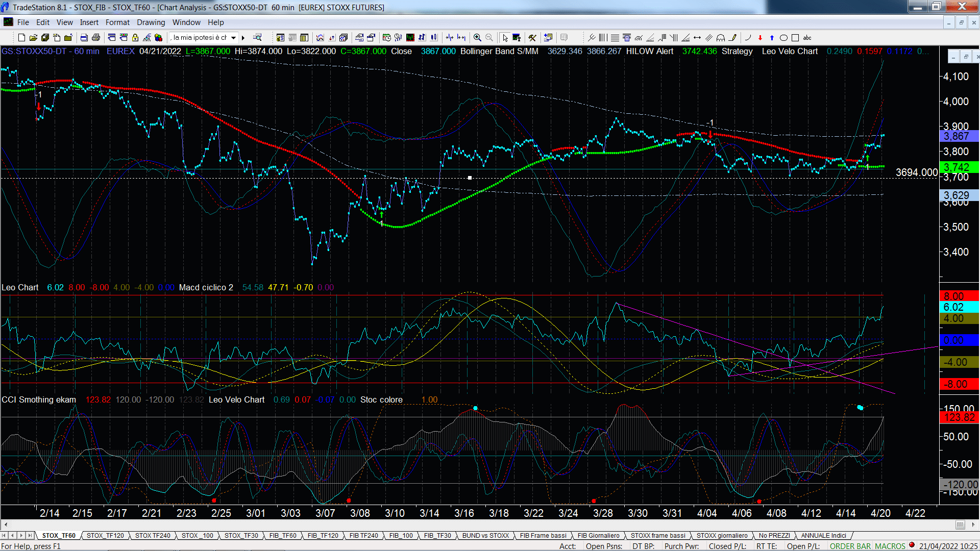
Task: Open the Help menu
Action: pos(215,22)
